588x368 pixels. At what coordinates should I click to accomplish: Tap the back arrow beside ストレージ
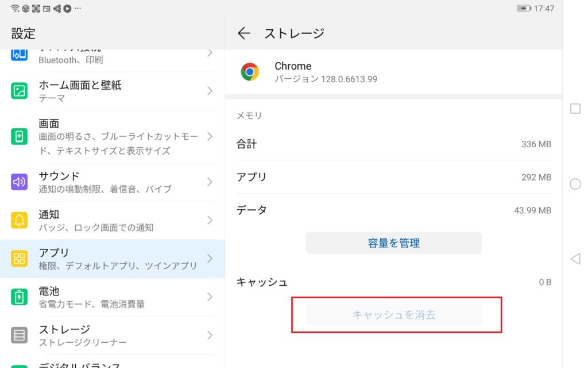point(243,33)
